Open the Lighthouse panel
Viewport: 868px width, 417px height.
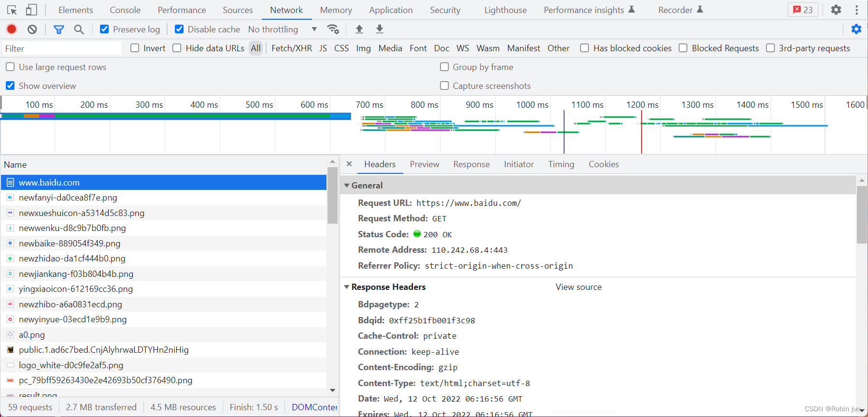pyautogui.click(x=506, y=10)
